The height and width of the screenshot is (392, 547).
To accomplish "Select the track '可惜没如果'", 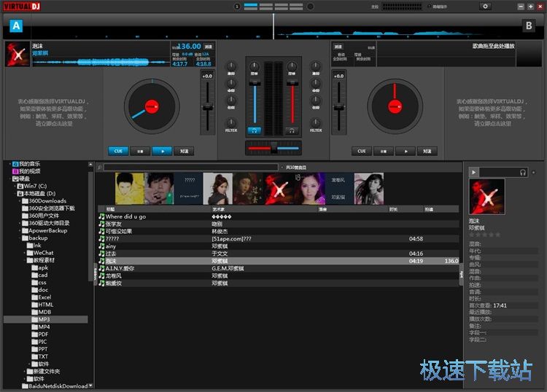I will tap(278, 232).
